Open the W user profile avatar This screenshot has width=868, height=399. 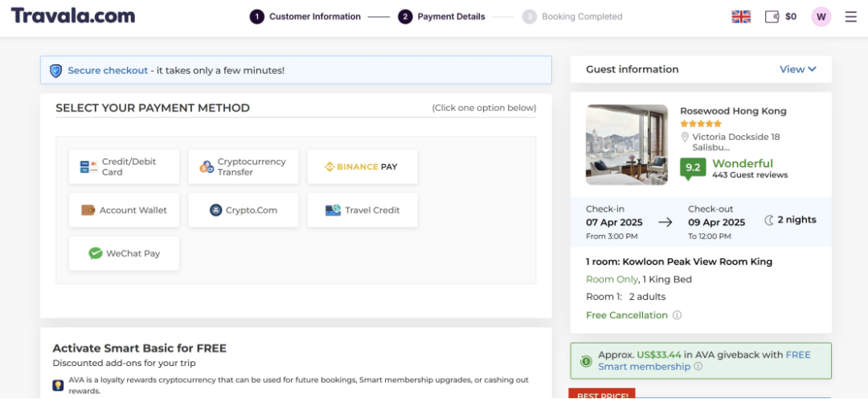(821, 16)
